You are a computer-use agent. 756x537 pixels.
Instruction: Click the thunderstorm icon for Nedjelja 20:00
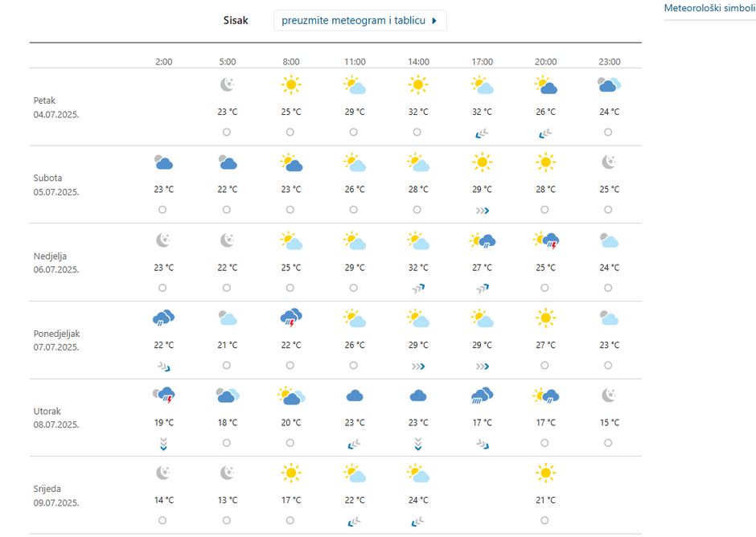[545, 240]
